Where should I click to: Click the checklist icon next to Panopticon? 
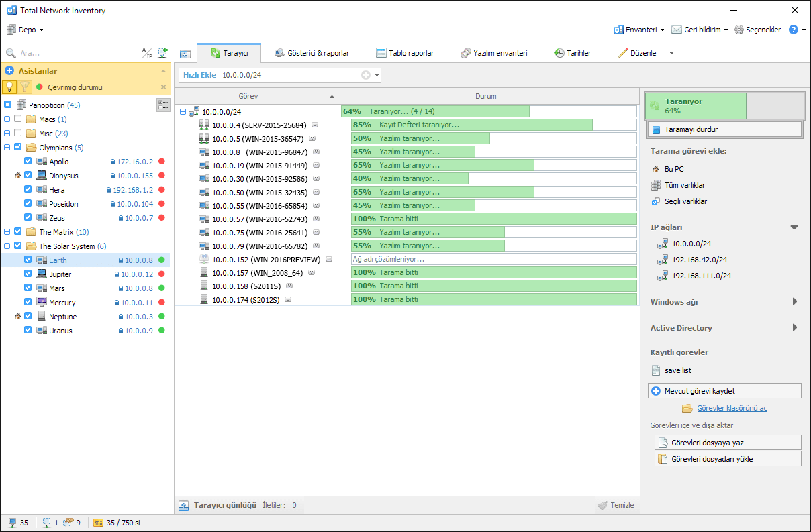click(x=163, y=105)
